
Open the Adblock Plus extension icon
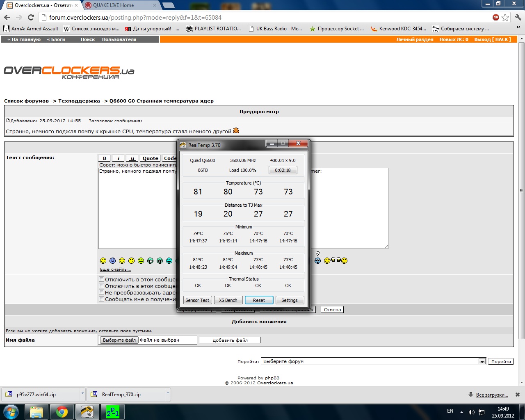(x=496, y=17)
